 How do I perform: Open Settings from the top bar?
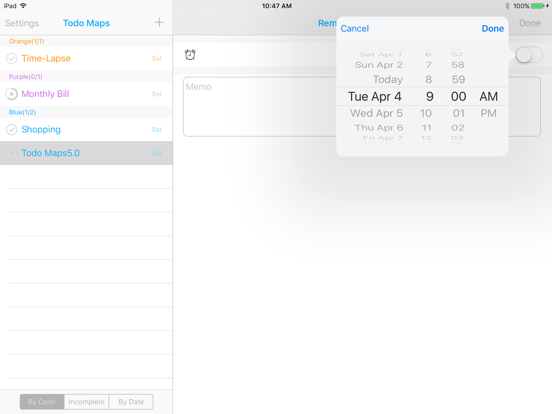[x=22, y=23]
